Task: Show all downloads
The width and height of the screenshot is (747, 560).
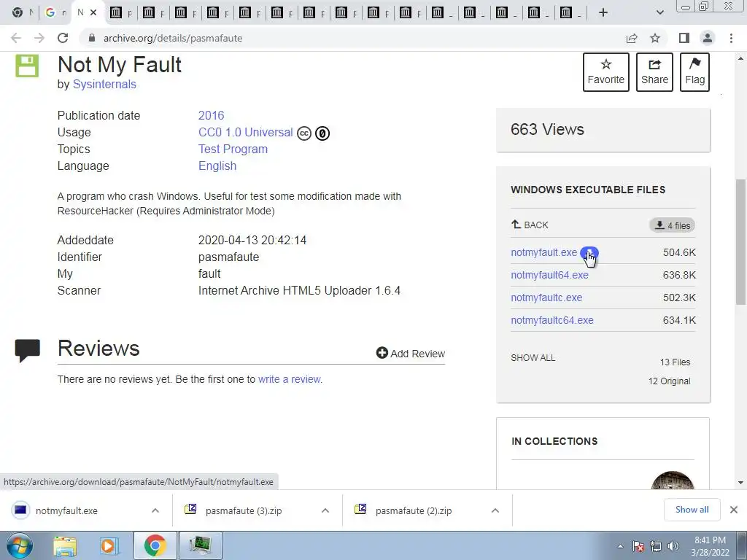Action: tap(692, 510)
